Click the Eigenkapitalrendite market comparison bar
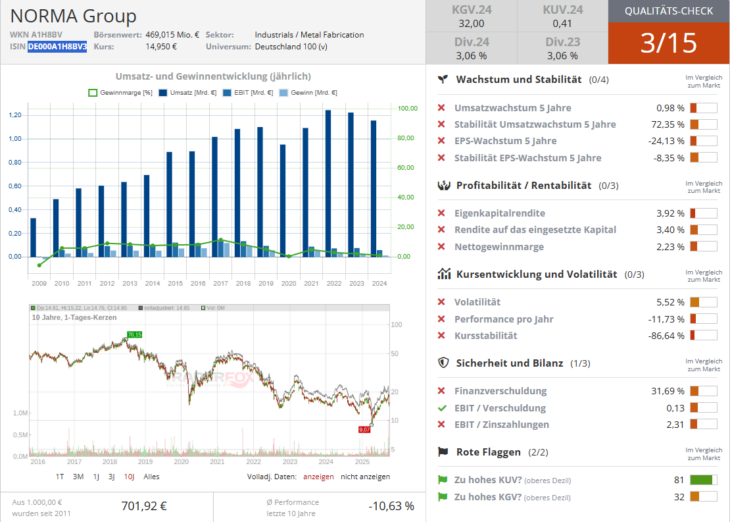This screenshot has width=730, height=522. point(704,213)
